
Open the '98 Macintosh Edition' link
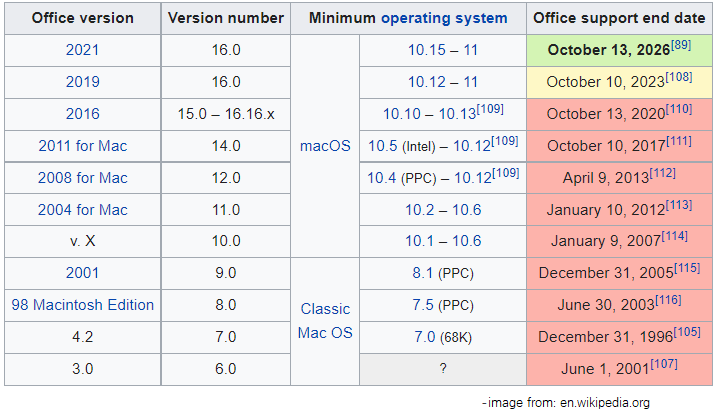click(x=83, y=304)
